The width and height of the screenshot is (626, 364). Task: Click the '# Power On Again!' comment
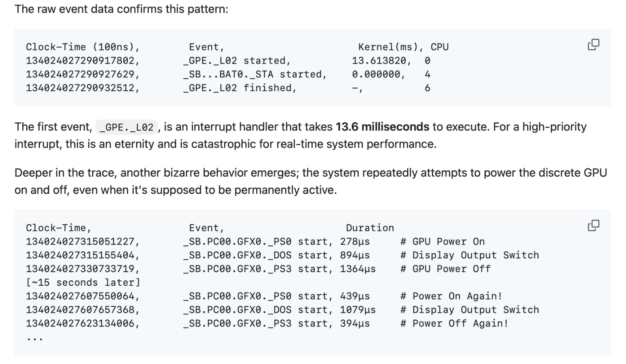click(x=452, y=296)
